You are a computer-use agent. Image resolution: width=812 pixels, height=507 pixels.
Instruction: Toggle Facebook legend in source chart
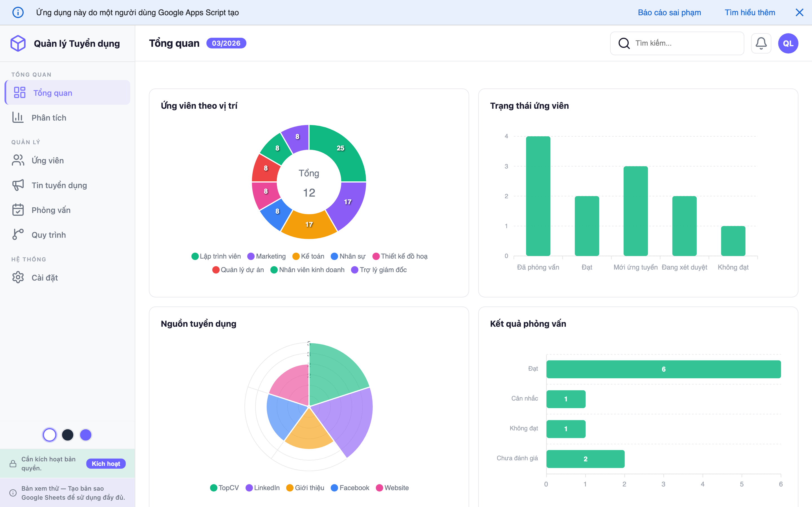click(x=350, y=488)
